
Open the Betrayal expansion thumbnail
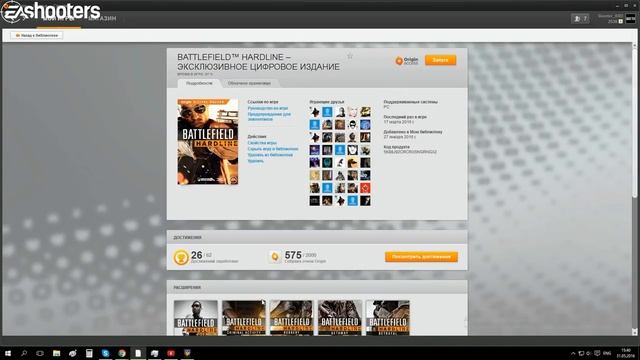coord(388,318)
